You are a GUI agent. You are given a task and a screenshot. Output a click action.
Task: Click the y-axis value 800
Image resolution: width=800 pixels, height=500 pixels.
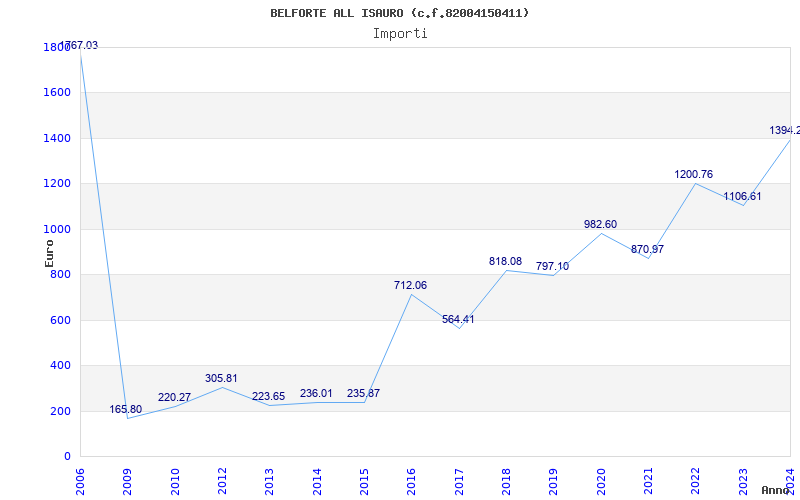pos(60,274)
